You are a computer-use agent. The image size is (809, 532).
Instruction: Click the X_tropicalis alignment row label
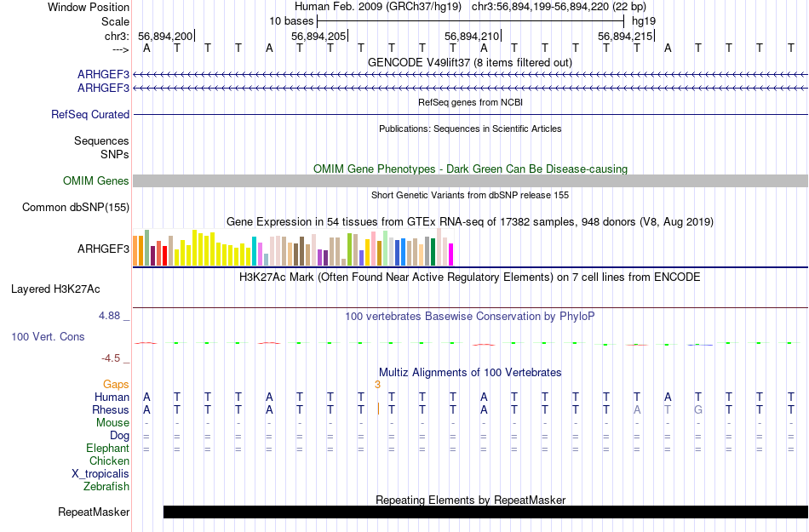[100, 474]
